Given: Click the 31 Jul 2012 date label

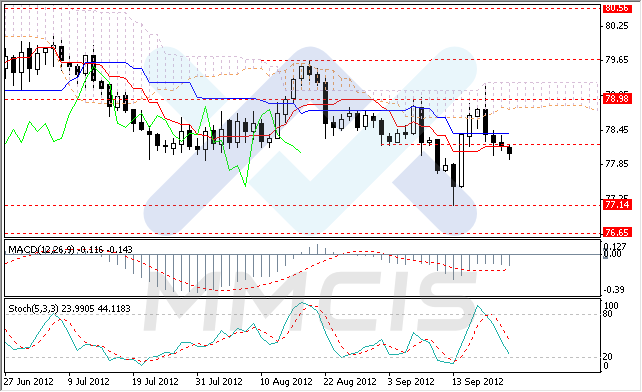Looking at the screenshot, I should click(219, 382).
